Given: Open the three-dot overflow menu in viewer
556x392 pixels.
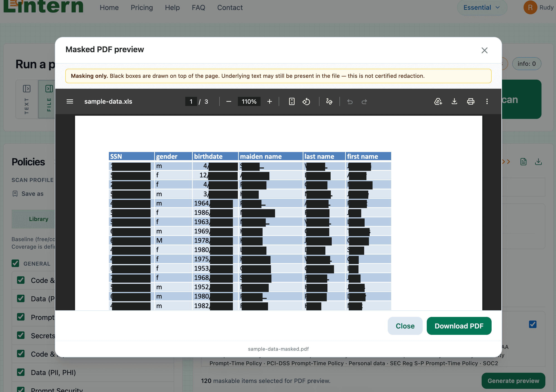Looking at the screenshot, I should tap(487, 101).
